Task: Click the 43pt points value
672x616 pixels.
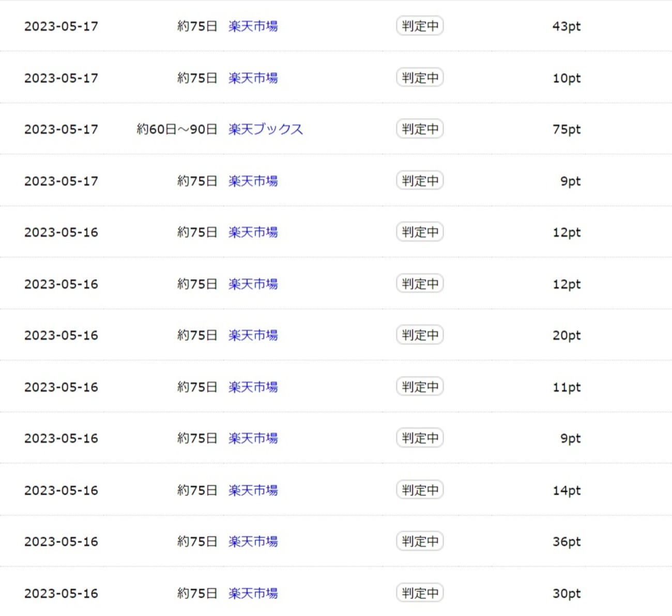Action: click(x=566, y=26)
